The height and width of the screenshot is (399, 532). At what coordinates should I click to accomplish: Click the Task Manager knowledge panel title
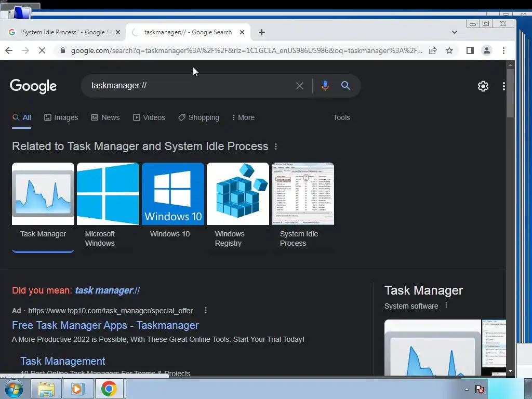pyautogui.click(x=423, y=290)
